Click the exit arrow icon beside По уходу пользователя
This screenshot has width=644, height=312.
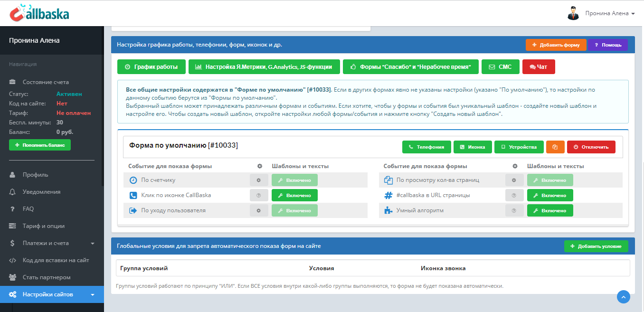[133, 210]
